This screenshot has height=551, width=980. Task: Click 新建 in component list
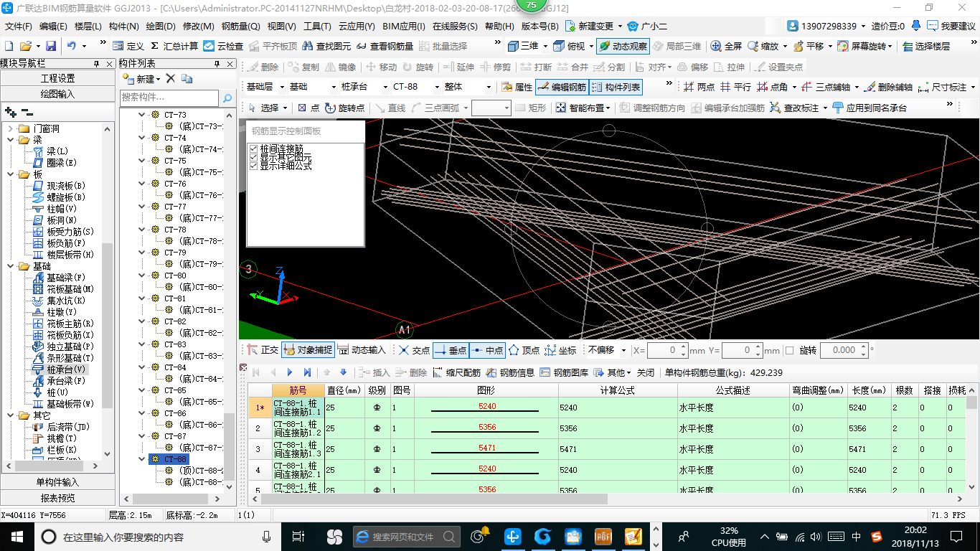click(141, 78)
